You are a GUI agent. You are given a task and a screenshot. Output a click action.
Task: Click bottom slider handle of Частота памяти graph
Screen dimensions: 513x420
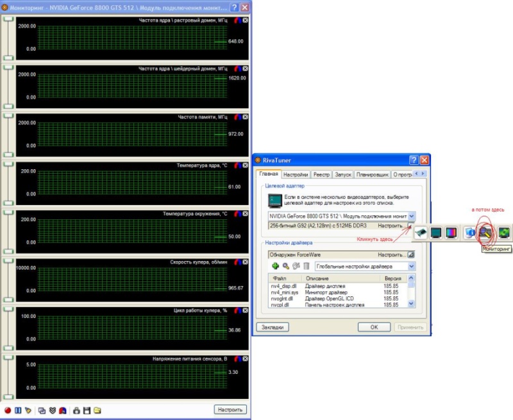tap(8, 155)
